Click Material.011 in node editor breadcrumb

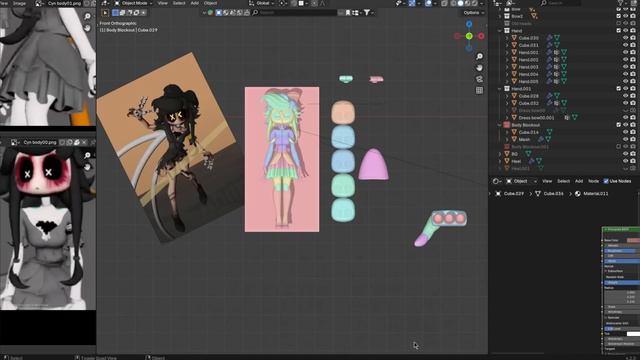point(596,193)
